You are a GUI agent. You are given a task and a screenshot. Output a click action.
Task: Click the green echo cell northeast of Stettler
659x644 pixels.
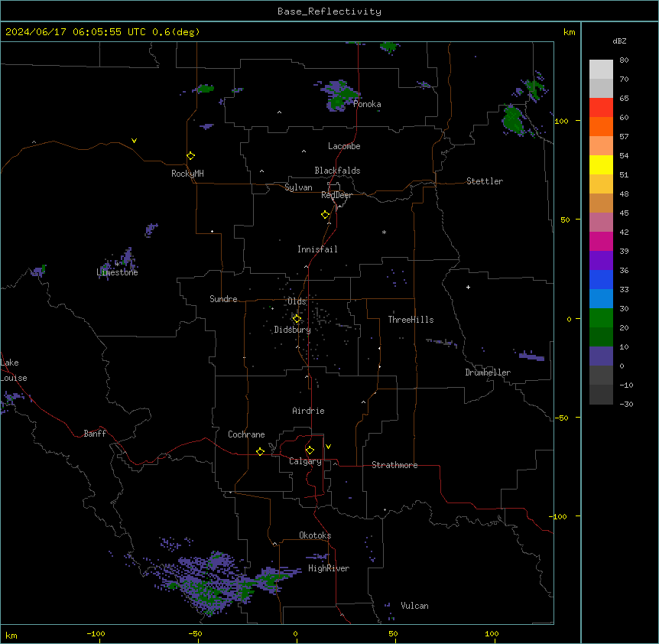(512, 120)
